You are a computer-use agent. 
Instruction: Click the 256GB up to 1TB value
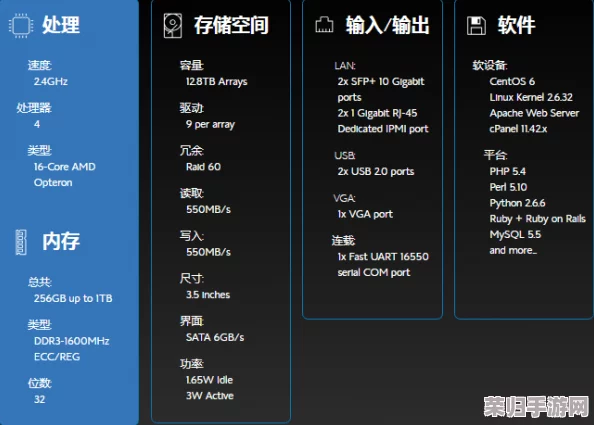(73, 298)
